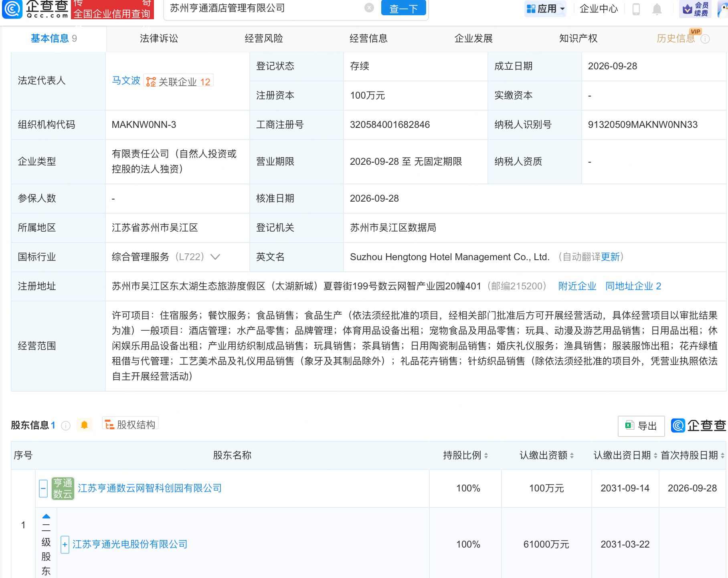The height and width of the screenshot is (578, 728).
Task: Open 历史信息 VIP tab
Action: pyautogui.click(x=676, y=38)
